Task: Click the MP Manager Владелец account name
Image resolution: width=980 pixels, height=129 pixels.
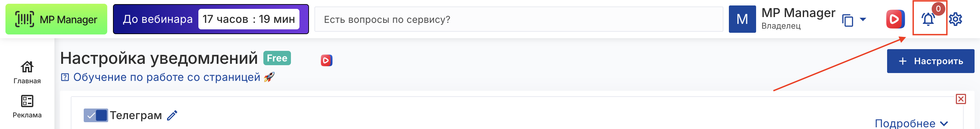Action: click(798, 18)
